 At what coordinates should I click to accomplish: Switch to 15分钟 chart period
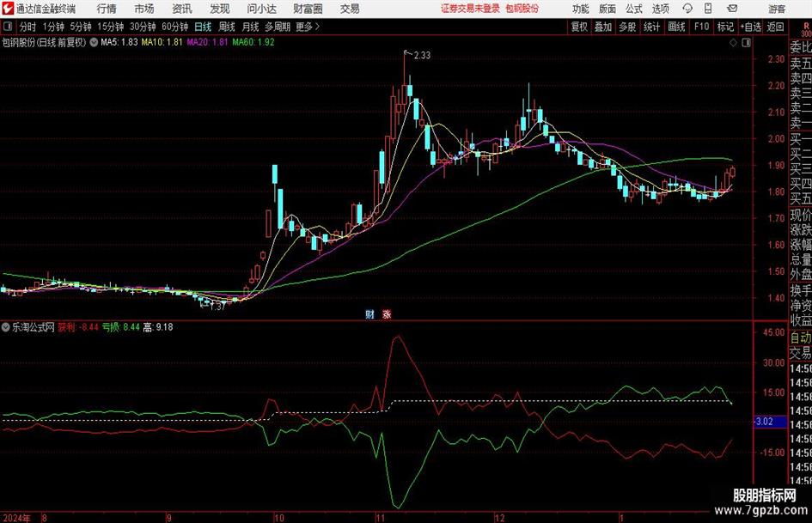111,27
